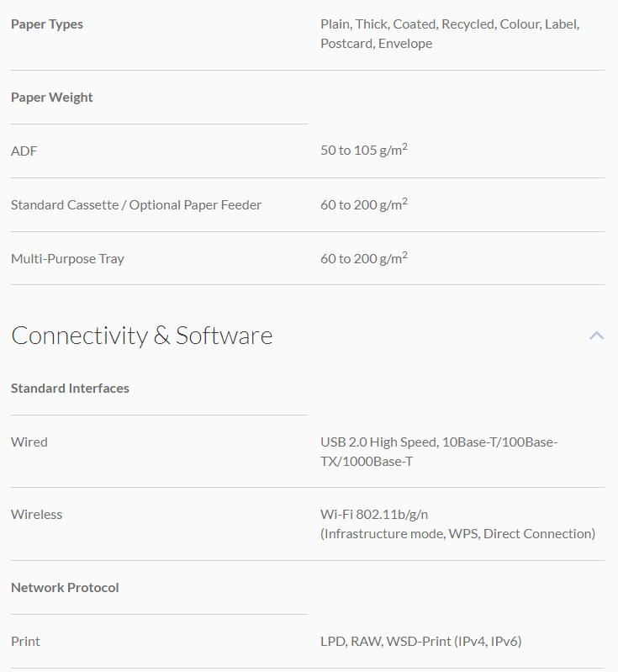Click the Standard Interfaces subheading
The height and width of the screenshot is (672, 618).
[x=70, y=389]
